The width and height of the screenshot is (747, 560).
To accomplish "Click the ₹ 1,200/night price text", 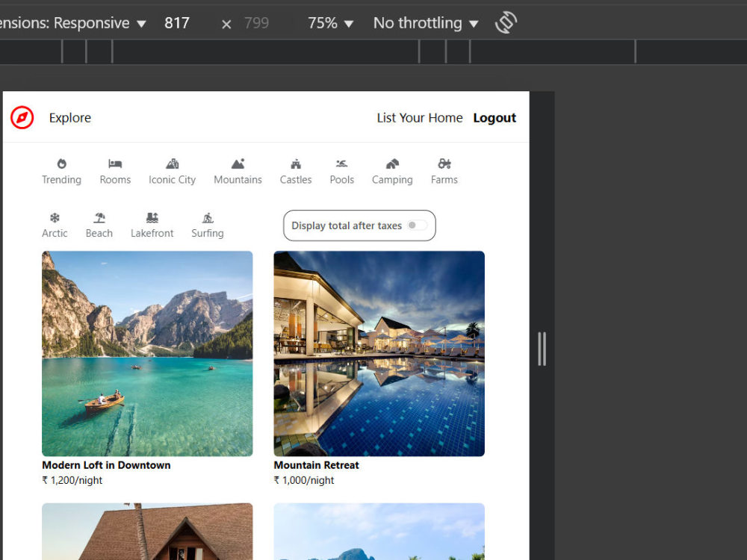I will coord(72,480).
